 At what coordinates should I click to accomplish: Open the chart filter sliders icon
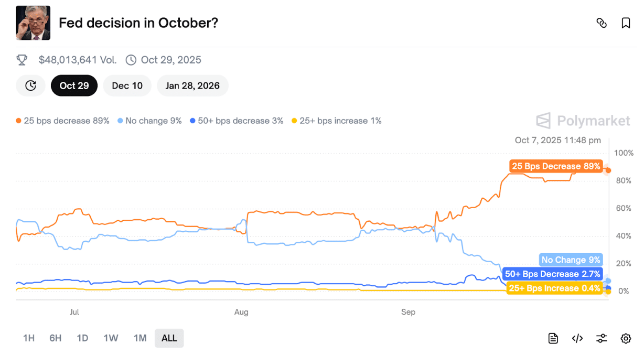click(x=602, y=338)
